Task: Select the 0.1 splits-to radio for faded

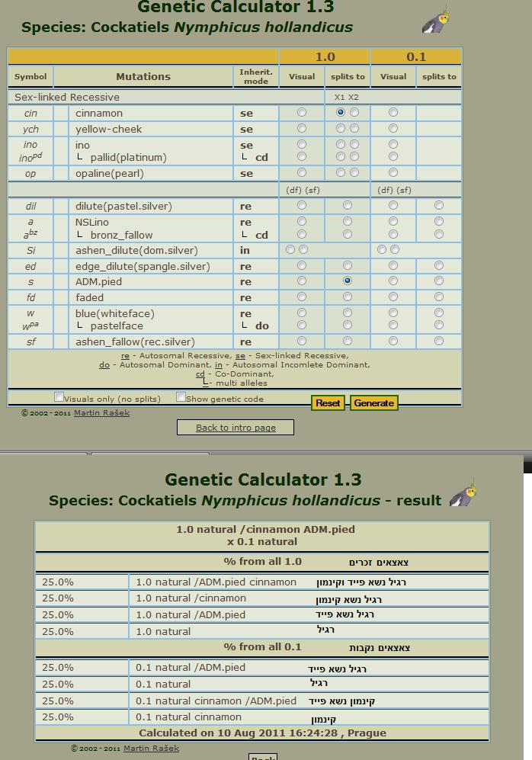Action: coord(439,297)
